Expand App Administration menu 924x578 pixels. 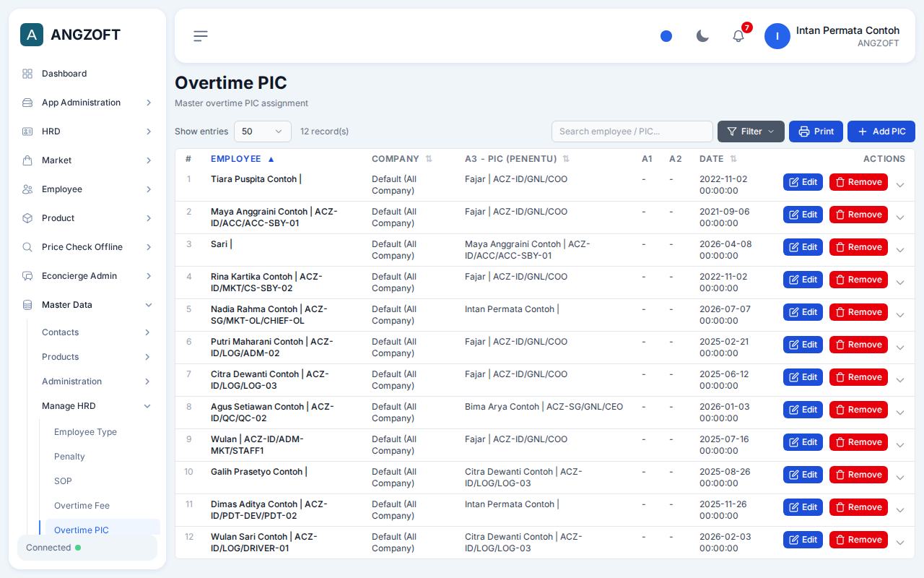87,103
